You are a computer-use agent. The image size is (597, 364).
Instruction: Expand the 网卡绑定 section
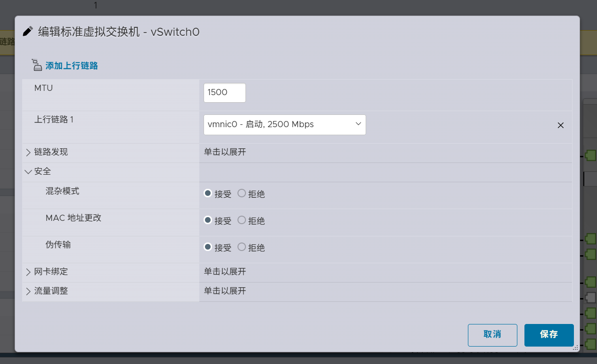(28, 272)
